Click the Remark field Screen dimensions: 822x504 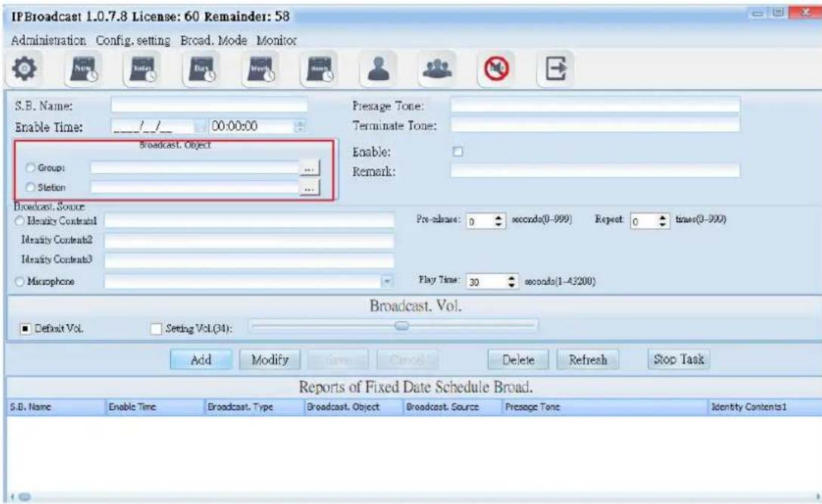[595, 170]
